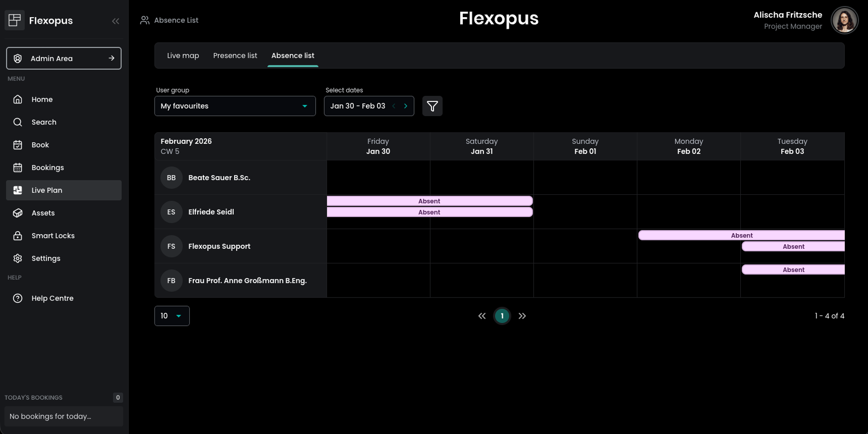Jump to the last page
Image resolution: width=868 pixels, height=434 pixels.
(x=522, y=316)
